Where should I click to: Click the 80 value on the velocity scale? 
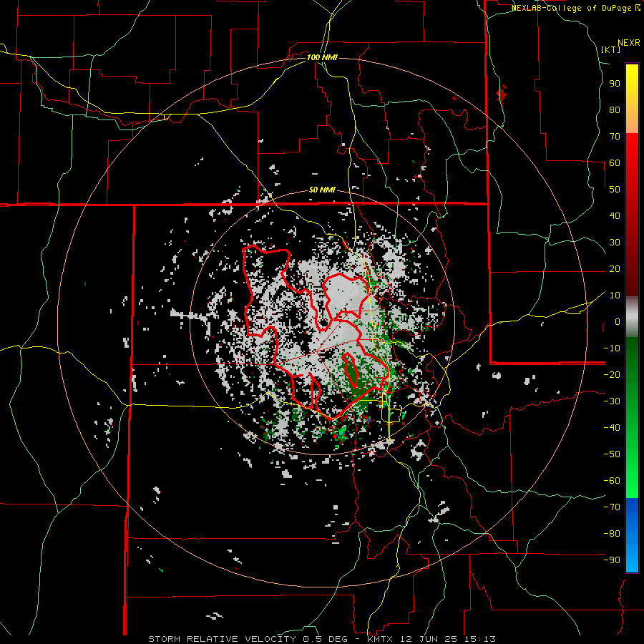click(x=615, y=109)
